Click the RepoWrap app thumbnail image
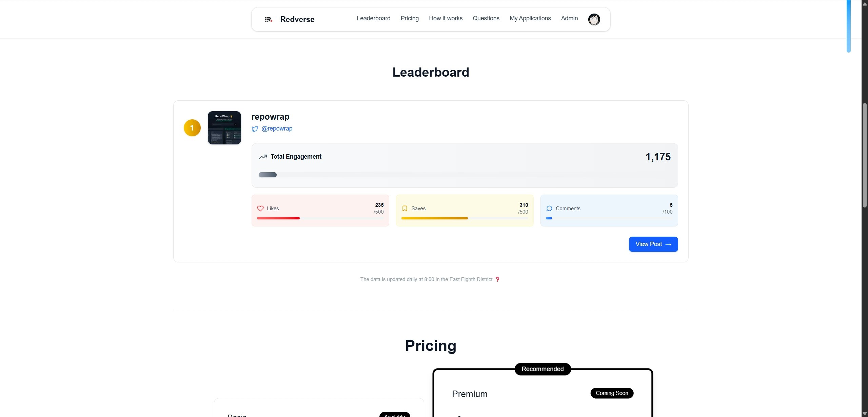Screen dimensions: 868x417 click(224, 128)
